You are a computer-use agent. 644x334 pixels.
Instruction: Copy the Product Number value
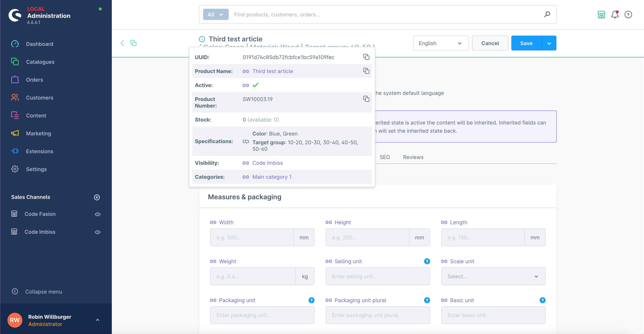(366, 99)
